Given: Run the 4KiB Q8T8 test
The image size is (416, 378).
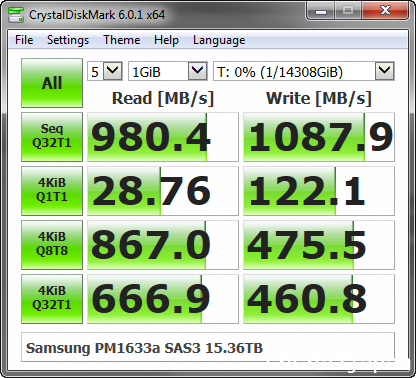Looking at the screenshot, I should (x=52, y=245).
